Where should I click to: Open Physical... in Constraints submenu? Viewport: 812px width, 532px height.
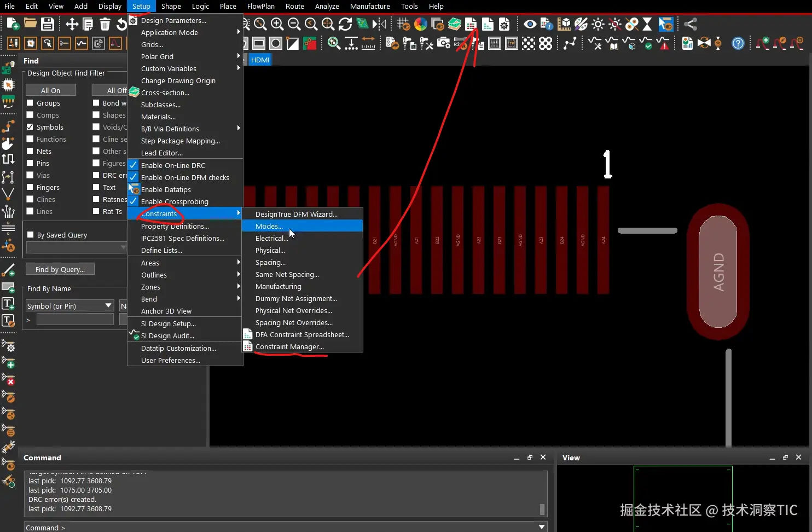[302, 250]
